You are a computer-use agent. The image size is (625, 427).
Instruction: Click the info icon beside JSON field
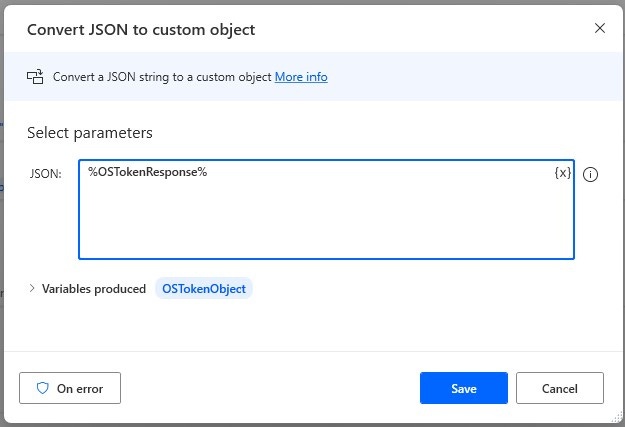[590, 174]
